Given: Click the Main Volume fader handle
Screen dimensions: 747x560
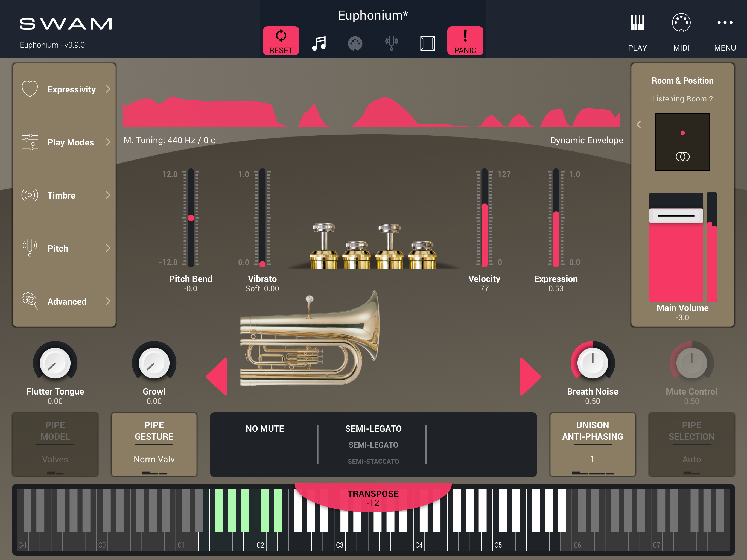Looking at the screenshot, I should [676, 215].
